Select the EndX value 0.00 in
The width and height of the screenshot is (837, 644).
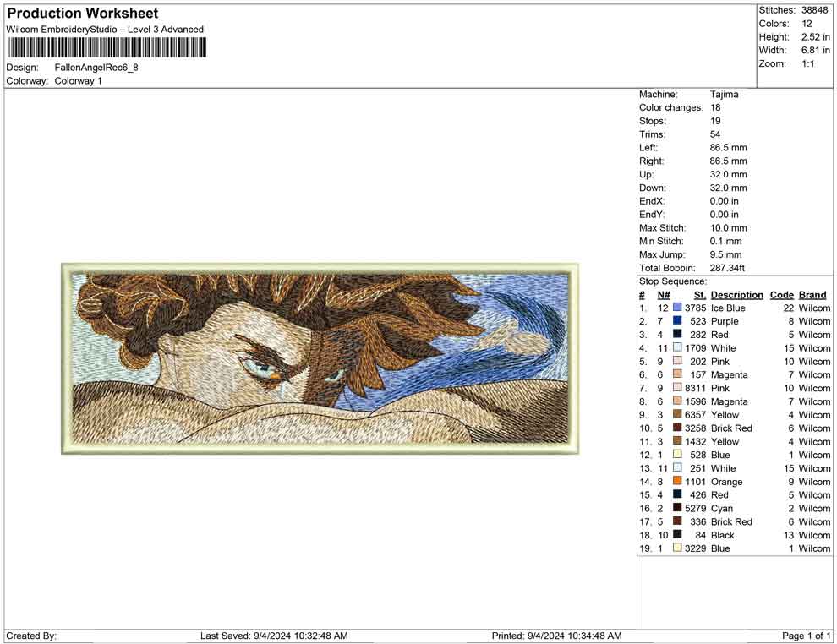tap(725, 201)
